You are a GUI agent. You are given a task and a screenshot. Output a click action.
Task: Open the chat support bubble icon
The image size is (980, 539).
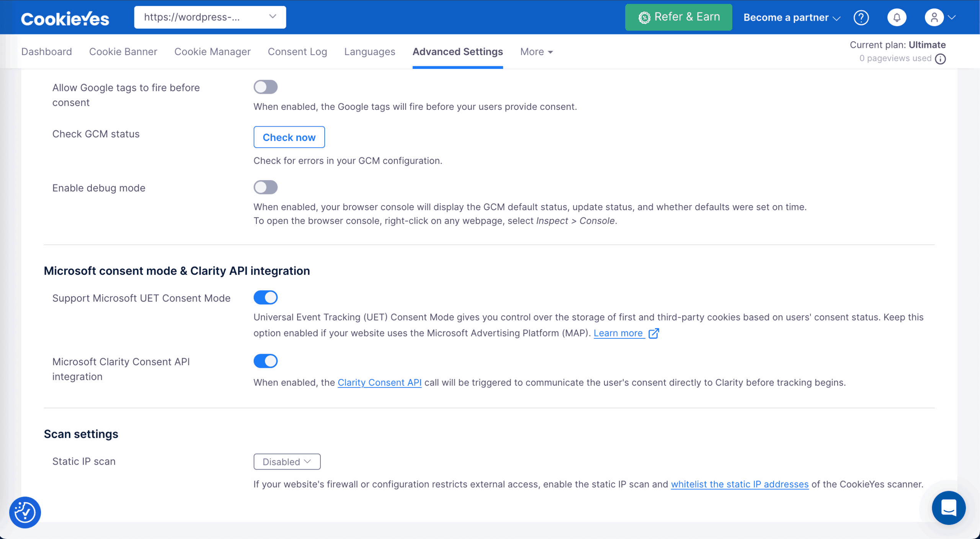click(x=949, y=508)
